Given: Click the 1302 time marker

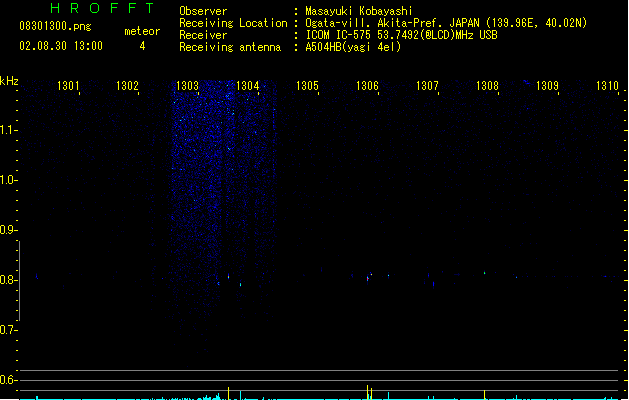Looking at the screenshot, I should (127, 86).
